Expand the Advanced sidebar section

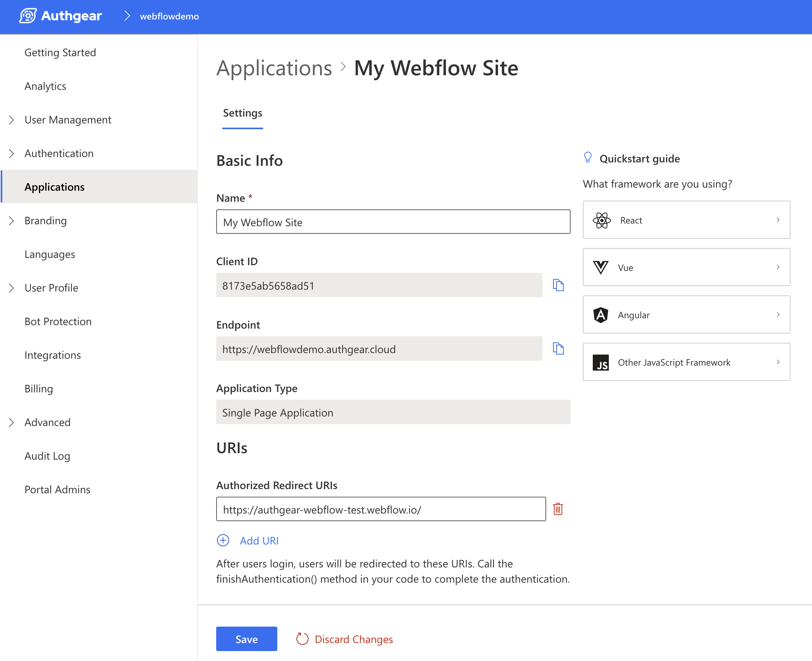click(11, 423)
